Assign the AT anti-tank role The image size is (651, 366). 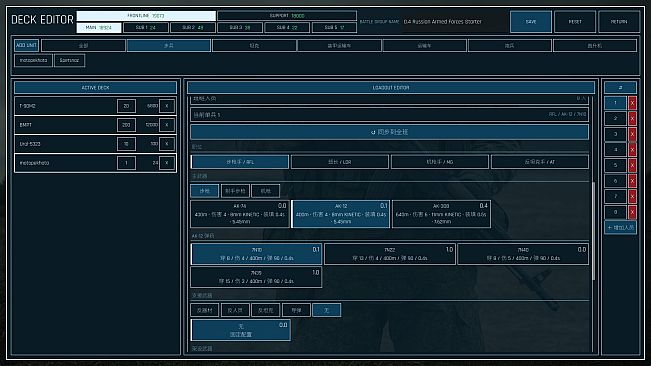[x=540, y=162]
